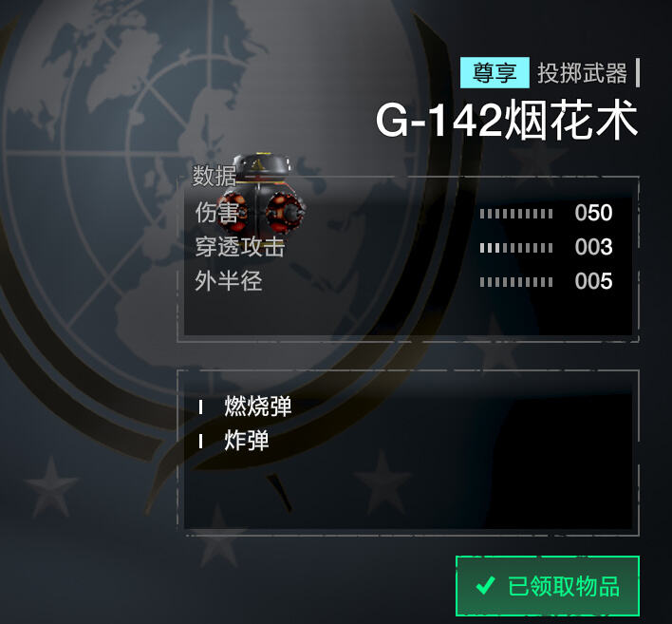This screenshot has width=672, height=624.
Task: Click the 伤害 stat bar
Action: coord(516,214)
